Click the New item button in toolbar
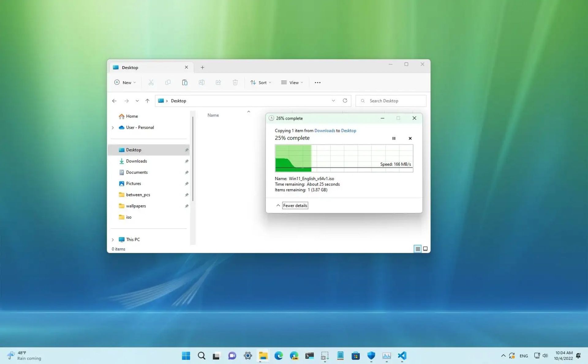The image size is (588, 364). (x=125, y=82)
